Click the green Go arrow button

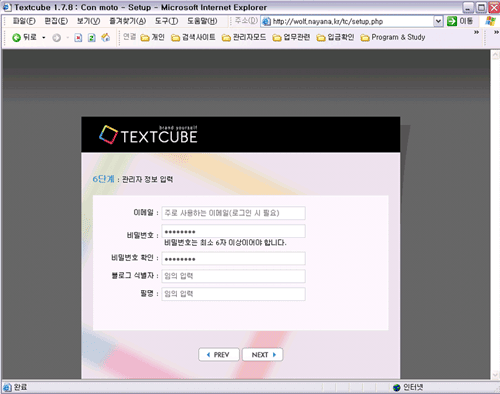point(452,21)
